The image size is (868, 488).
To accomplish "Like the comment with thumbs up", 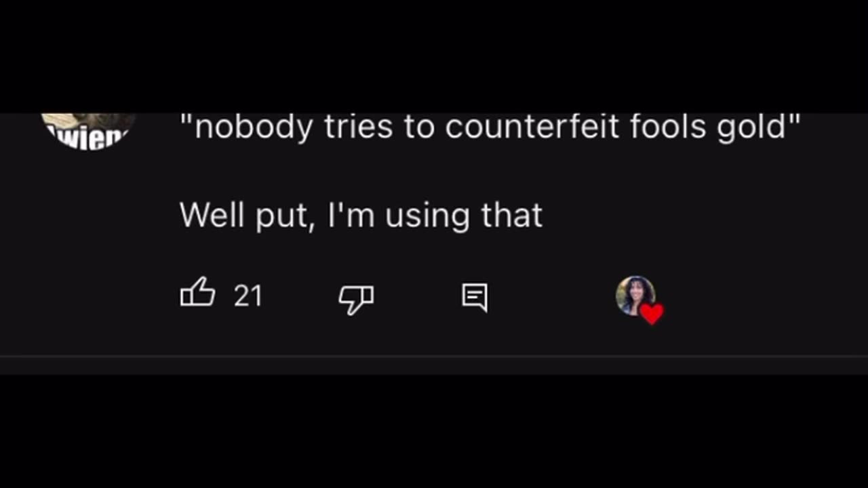I will coord(197,296).
